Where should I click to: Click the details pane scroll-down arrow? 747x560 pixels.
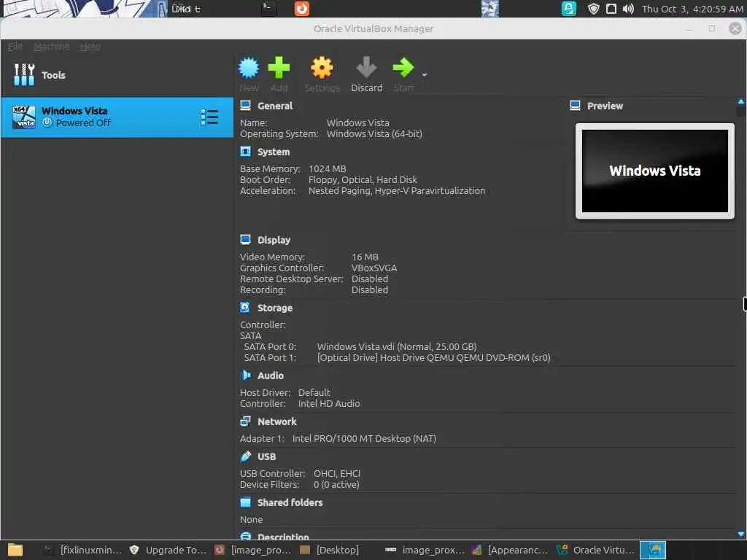pyautogui.click(x=741, y=534)
